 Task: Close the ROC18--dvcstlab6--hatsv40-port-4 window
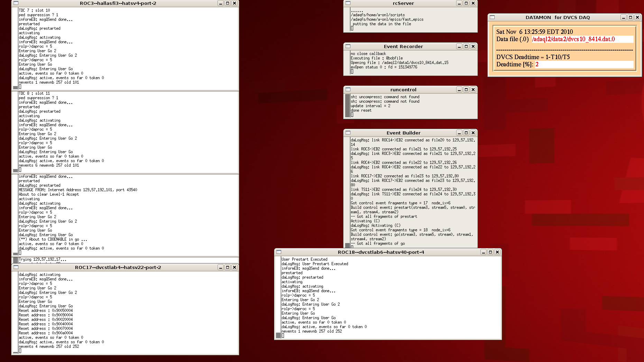click(x=497, y=252)
